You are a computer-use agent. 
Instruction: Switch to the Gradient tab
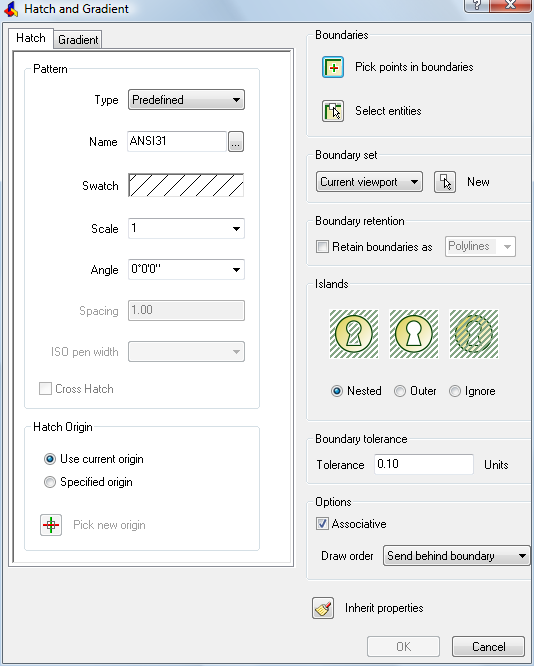click(x=78, y=40)
